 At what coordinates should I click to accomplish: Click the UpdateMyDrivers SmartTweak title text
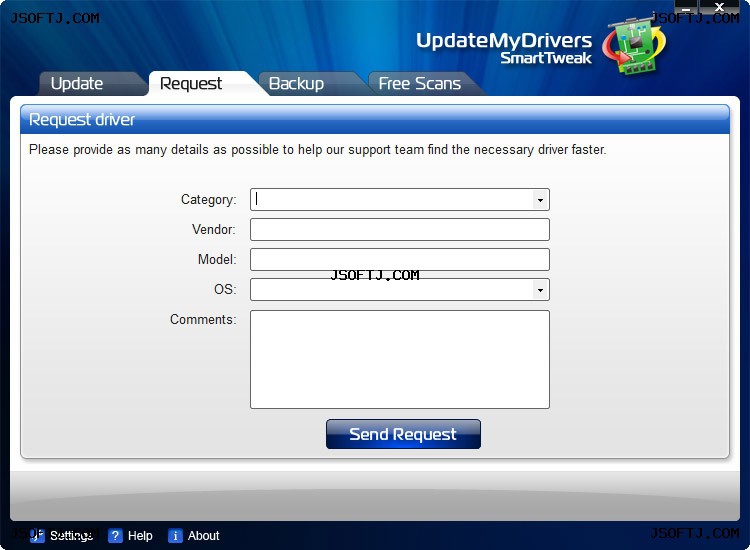click(504, 48)
